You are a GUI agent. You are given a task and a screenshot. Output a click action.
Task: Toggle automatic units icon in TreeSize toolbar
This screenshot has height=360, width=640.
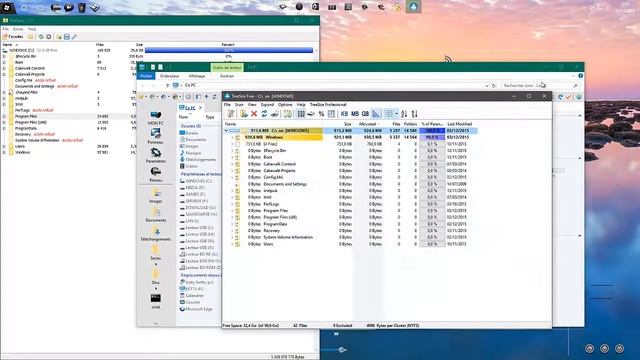(376, 114)
